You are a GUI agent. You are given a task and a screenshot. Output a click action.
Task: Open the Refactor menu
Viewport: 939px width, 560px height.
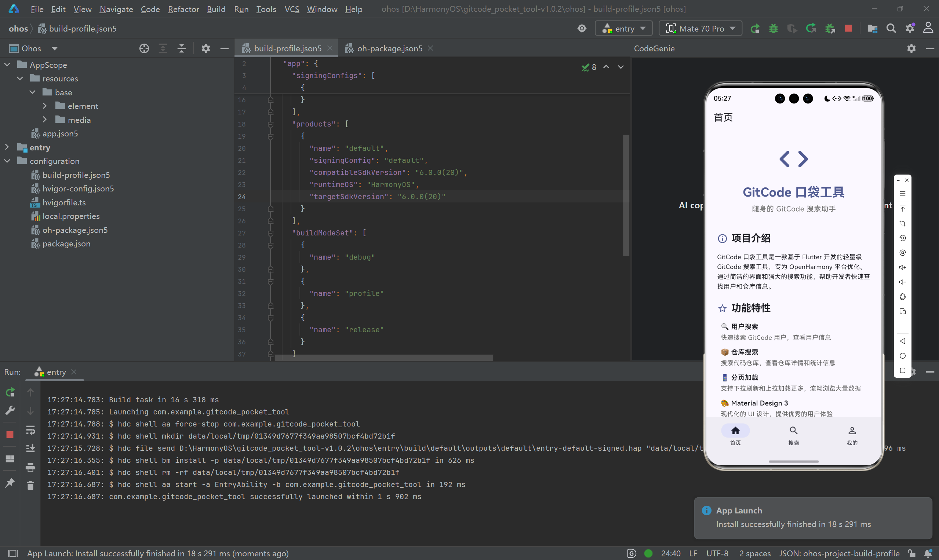click(183, 9)
